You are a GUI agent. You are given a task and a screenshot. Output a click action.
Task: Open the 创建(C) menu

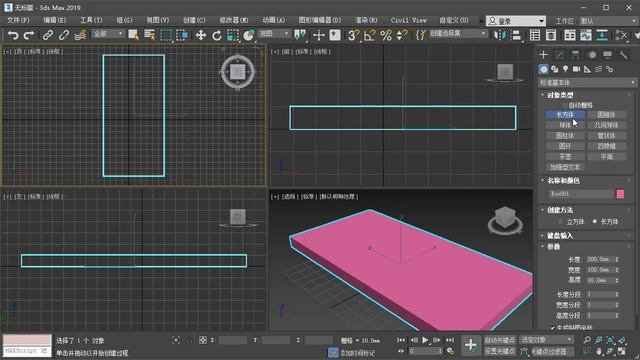[x=194, y=20]
